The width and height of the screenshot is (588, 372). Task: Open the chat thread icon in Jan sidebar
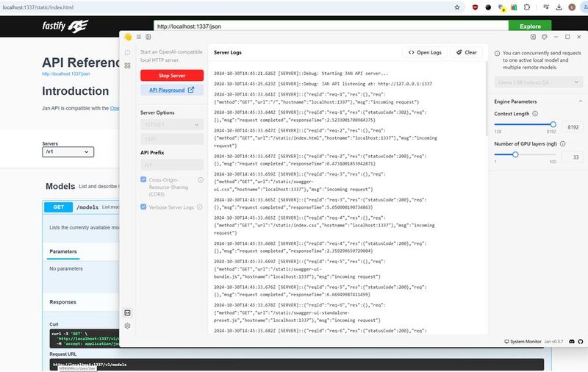[127, 53]
